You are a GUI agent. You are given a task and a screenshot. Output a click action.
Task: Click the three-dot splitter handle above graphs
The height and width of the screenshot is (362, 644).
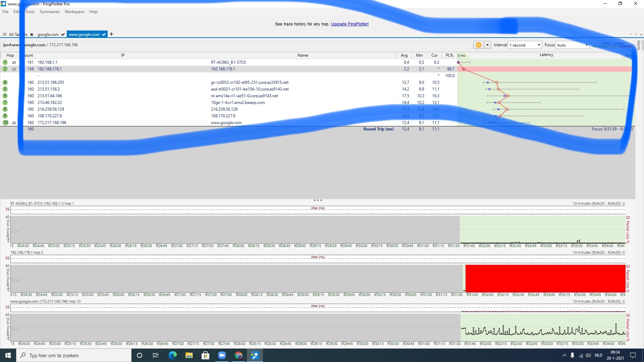pyautogui.click(x=318, y=200)
